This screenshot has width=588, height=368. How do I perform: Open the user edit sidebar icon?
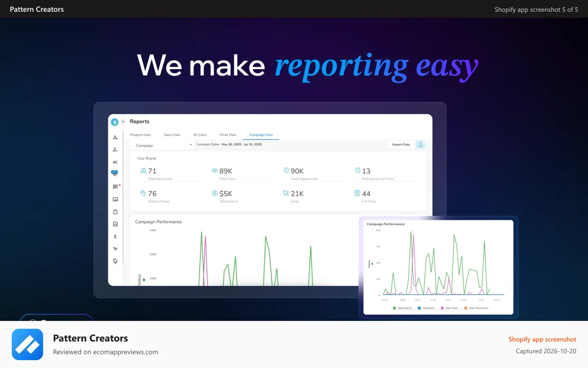pos(115,150)
